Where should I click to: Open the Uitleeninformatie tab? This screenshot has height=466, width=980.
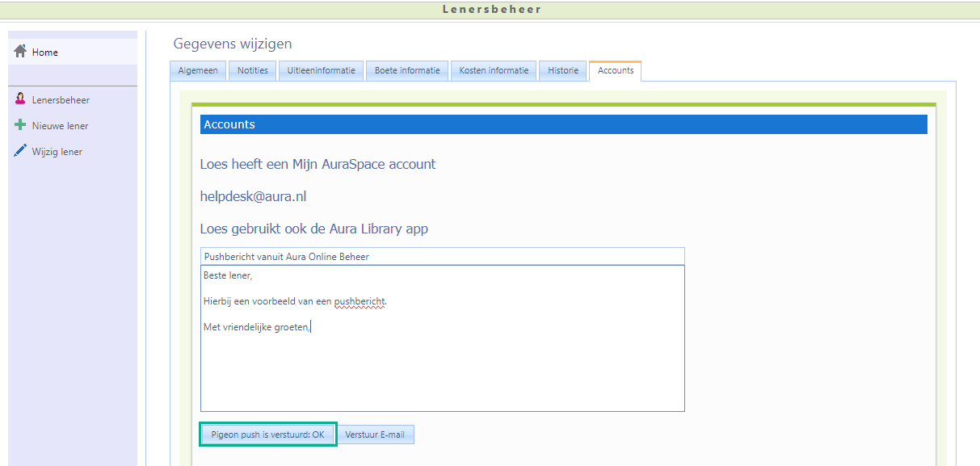[x=321, y=71]
